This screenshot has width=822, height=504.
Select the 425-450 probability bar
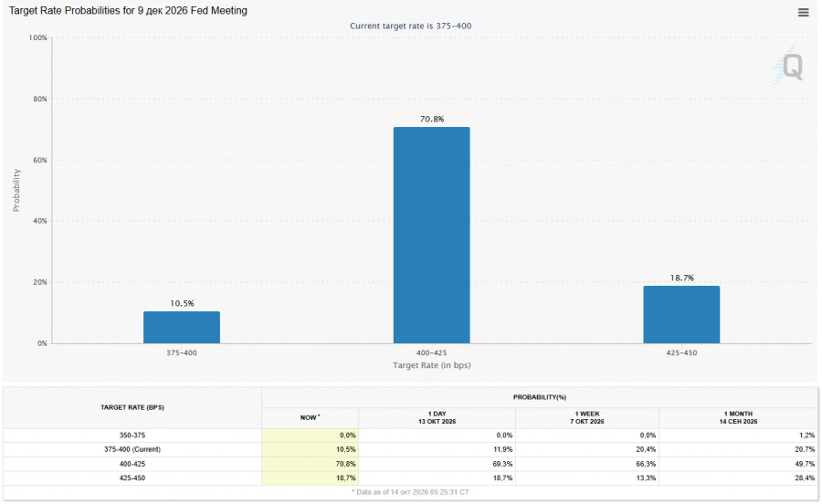tap(681, 314)
